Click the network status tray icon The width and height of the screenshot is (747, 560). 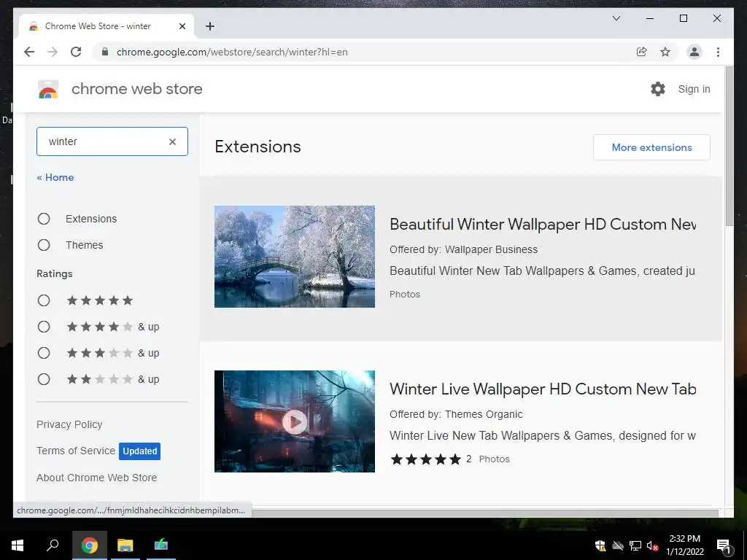(635, 545)
